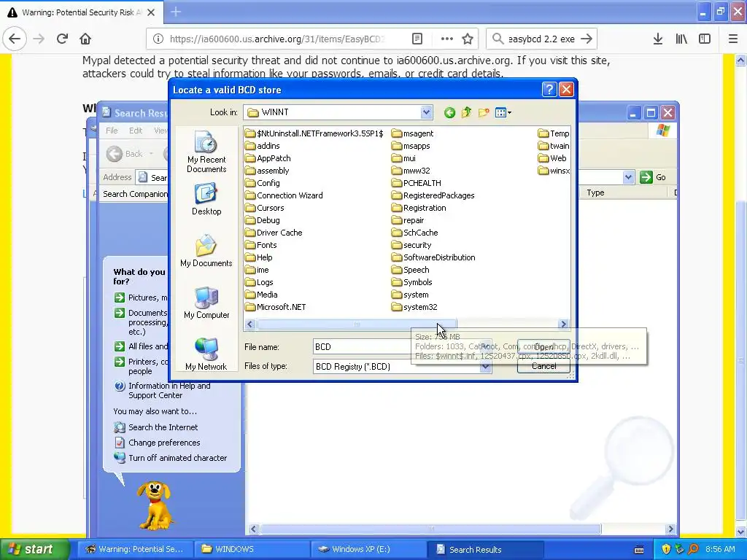Select the Fonts folder

point(261,245)
